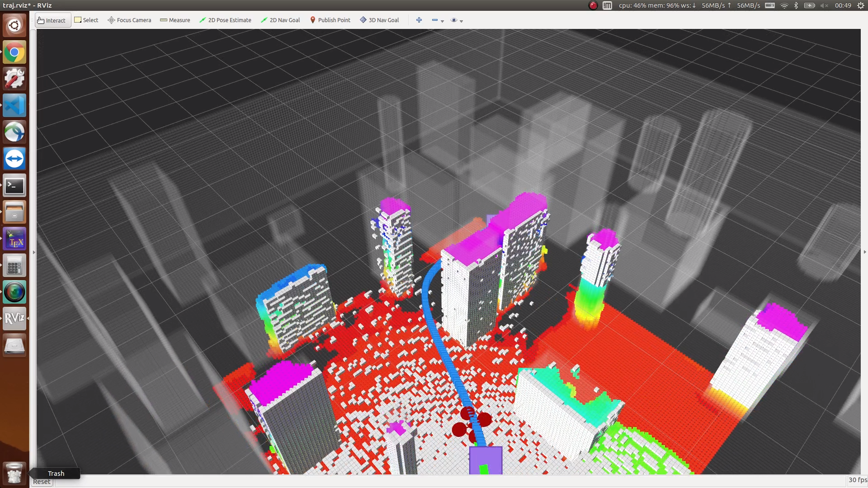Select the 3D Nav Goal tool
The image size is (868, 488).
pyautogui.click(x=379, y=20)
